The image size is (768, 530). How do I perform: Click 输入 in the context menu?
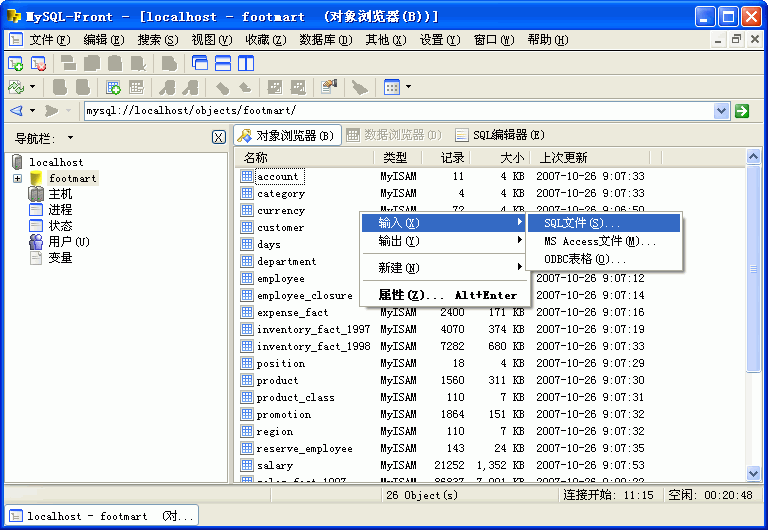pos(444,223)
